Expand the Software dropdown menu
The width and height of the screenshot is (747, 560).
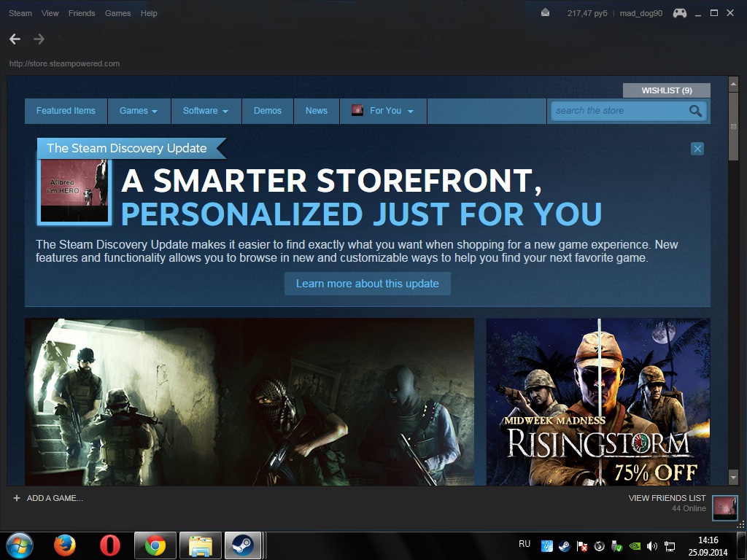[205, 111]
